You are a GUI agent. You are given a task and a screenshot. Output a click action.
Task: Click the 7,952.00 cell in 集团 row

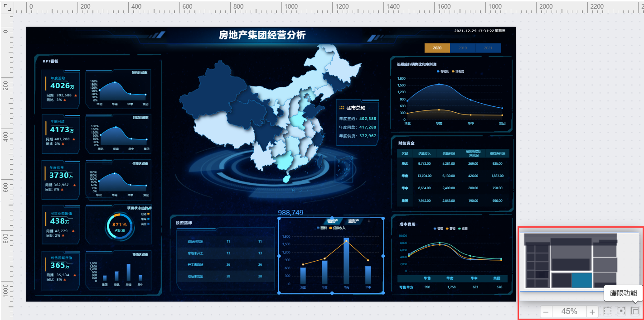click(425, 200)
